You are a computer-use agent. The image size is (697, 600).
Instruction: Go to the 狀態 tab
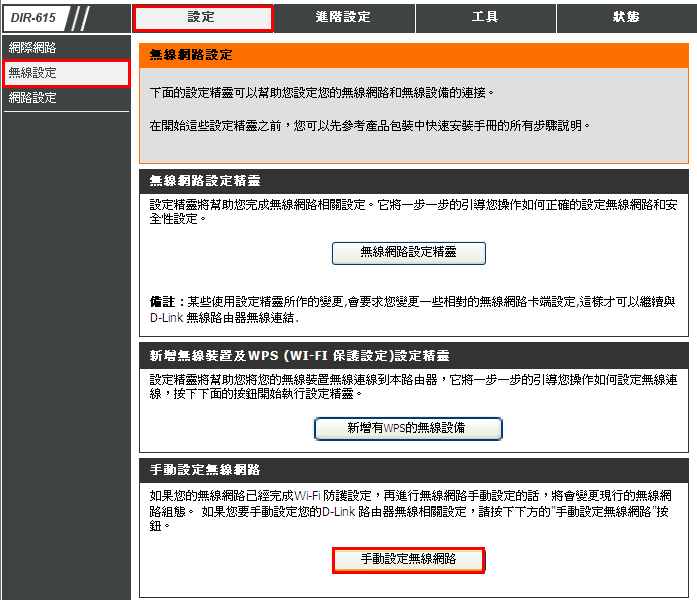(x=626, y=18)
